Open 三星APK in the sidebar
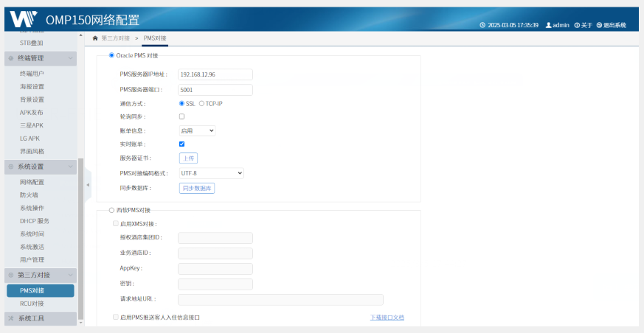Viewport: 644px width, 333px height. [x=31, y=125]
